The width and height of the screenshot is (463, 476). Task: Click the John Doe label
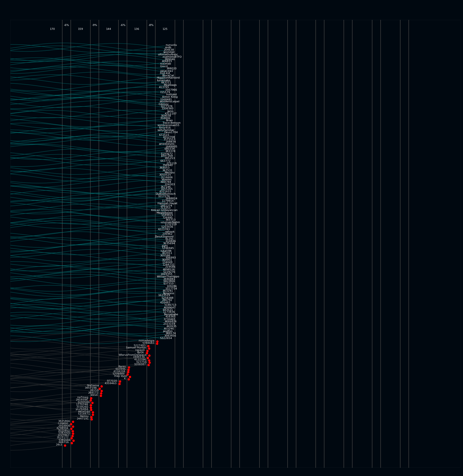(x=167, y=156)
